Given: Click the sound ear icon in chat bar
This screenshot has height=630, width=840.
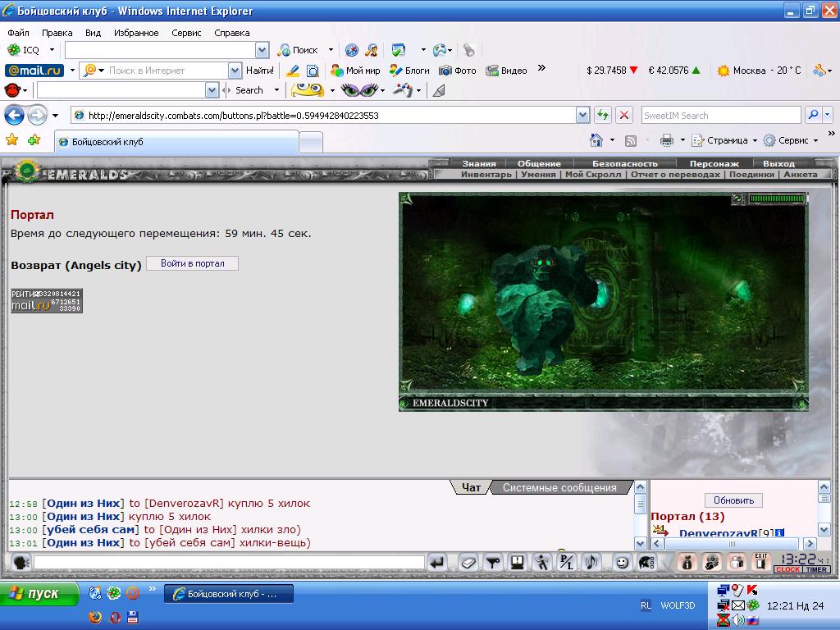Looking at the screenshot, I should (x=591, y=563).
